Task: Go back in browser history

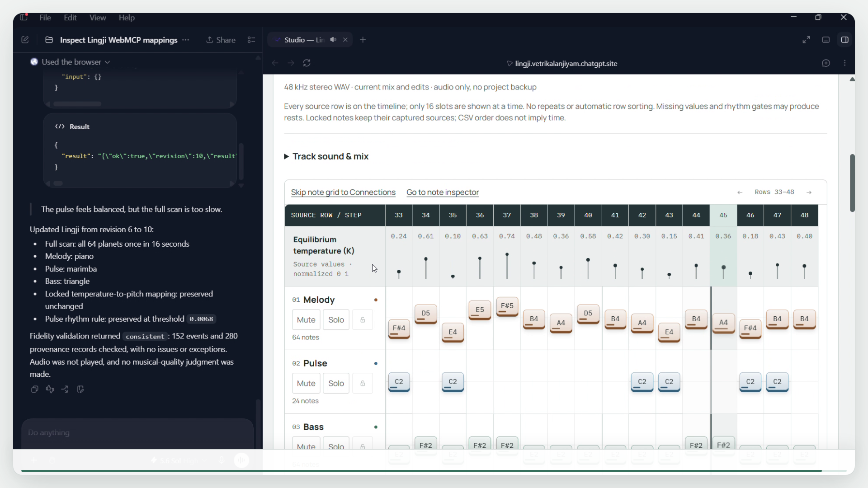Action: coord(275,63)
